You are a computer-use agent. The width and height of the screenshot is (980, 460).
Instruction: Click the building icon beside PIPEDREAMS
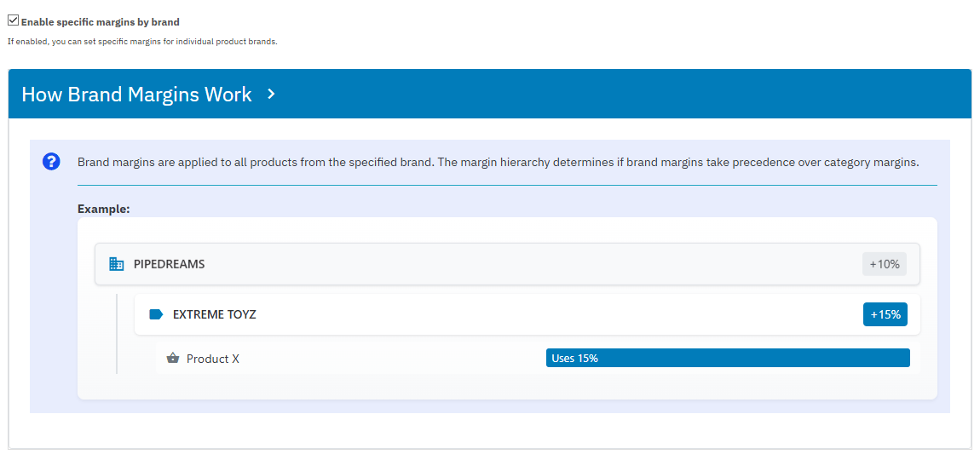(117, 264)
